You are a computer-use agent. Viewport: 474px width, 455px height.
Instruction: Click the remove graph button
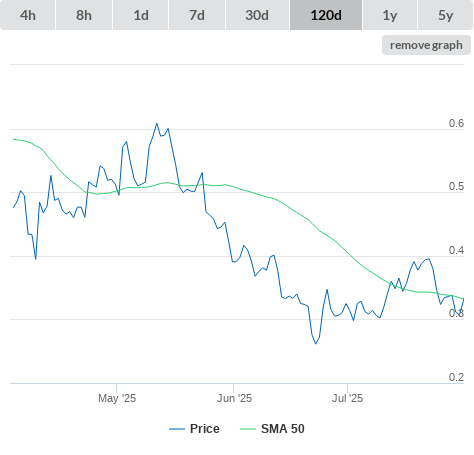(426, 45)
